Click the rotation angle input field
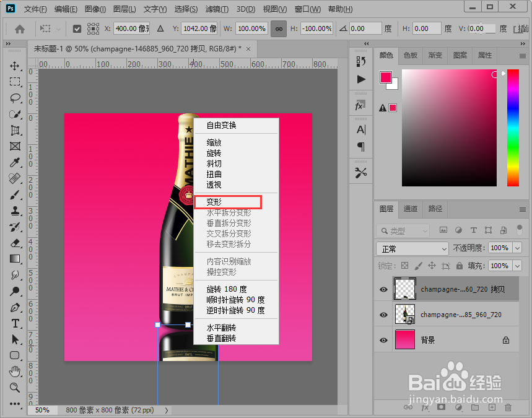This screenshot has width=532, height=418. coord(365,29)
